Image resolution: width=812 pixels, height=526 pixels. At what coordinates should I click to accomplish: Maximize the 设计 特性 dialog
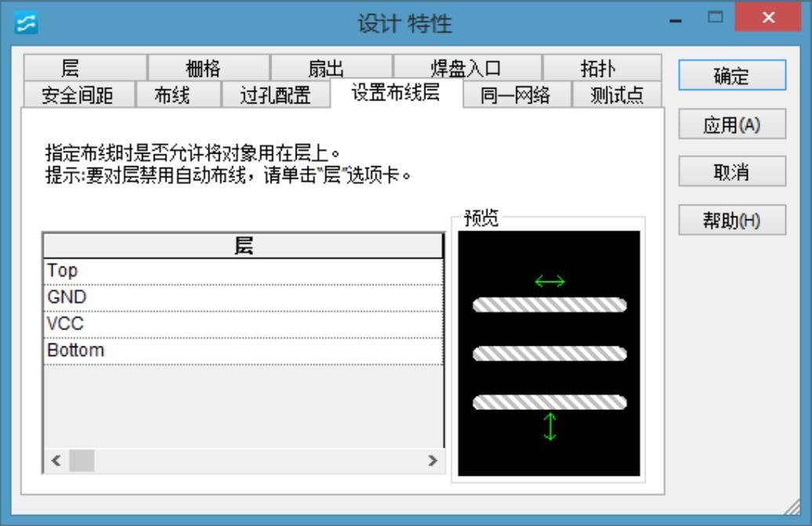tap(716, 18)
